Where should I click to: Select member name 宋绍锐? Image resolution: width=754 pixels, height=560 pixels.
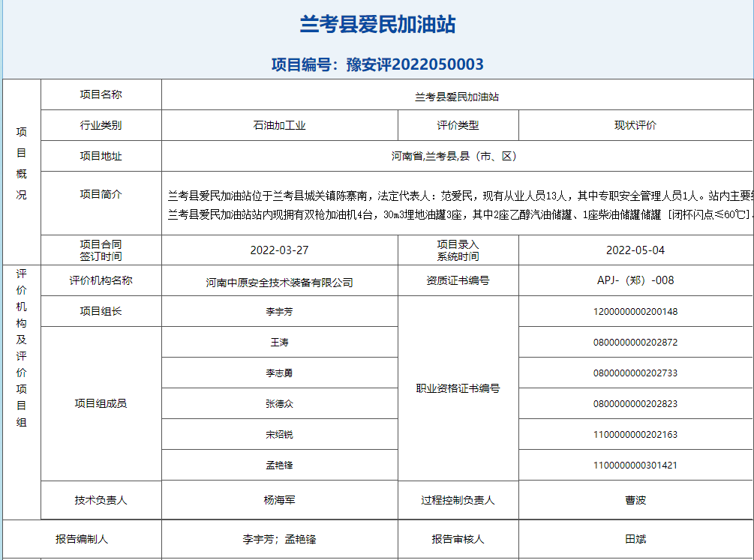pos(279,435)
